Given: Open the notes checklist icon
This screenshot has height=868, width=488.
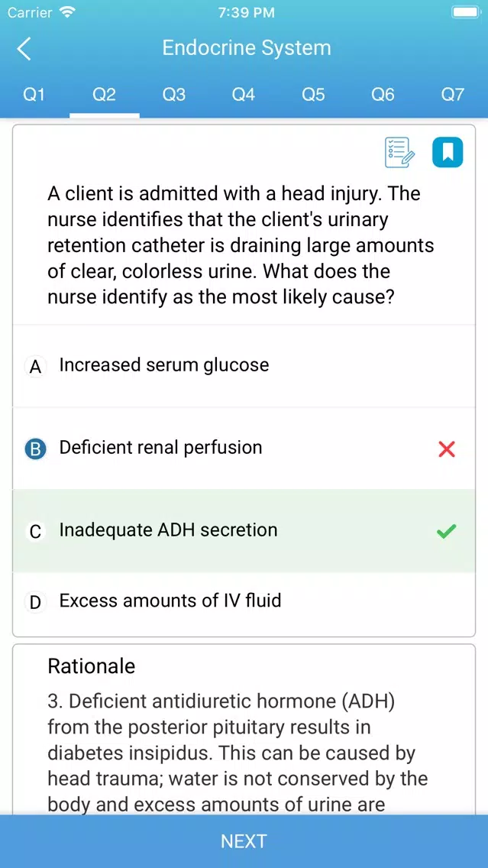Looking at the screenshot, I should coord(399,152).
